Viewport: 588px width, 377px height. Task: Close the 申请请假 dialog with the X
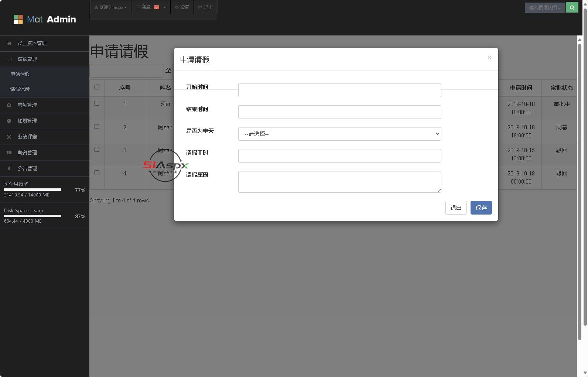489,58
